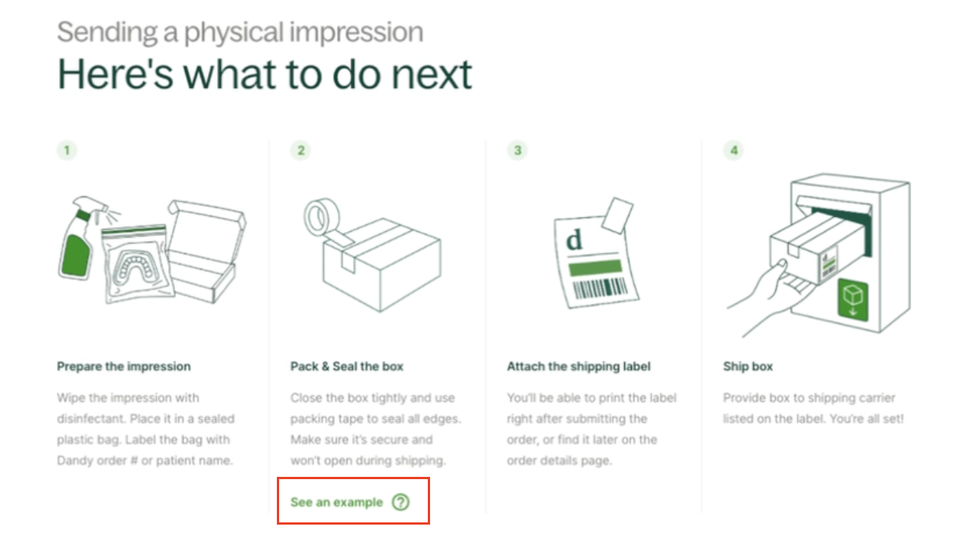The width and height of the screenshot is (980, 536).
Task: Click the "Here's what to do next" title
Action: click(x=265, y=74)
